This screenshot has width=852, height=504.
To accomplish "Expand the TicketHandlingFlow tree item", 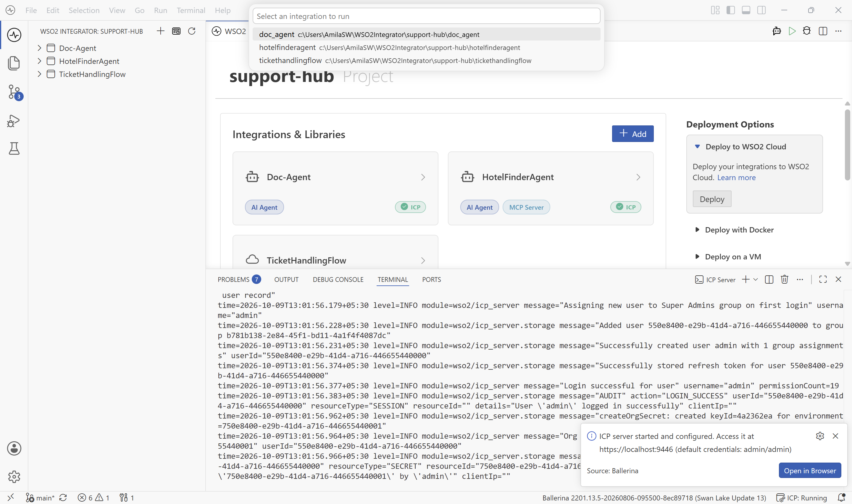I will [39, 74].
